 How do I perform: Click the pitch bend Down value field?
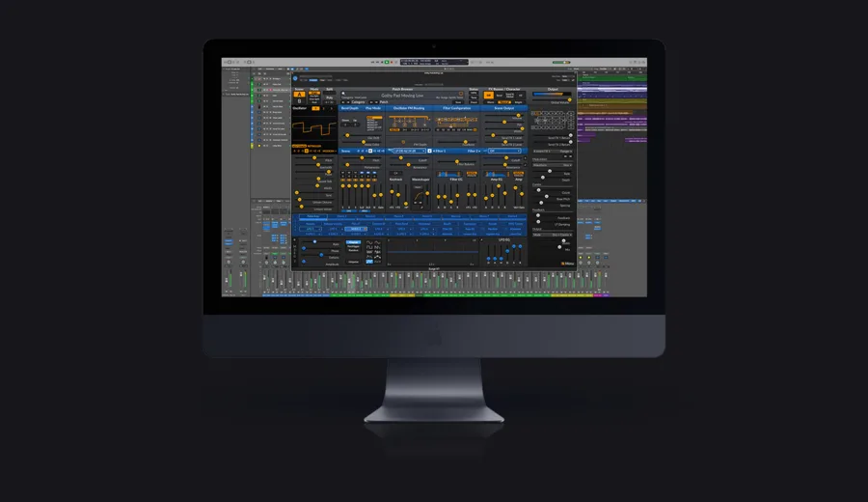tap(345, 125)
